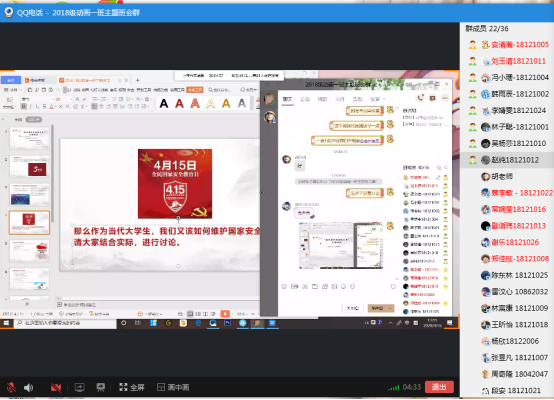Select the first slide thumbnail

pyautogui.click(x=29, y=138)
